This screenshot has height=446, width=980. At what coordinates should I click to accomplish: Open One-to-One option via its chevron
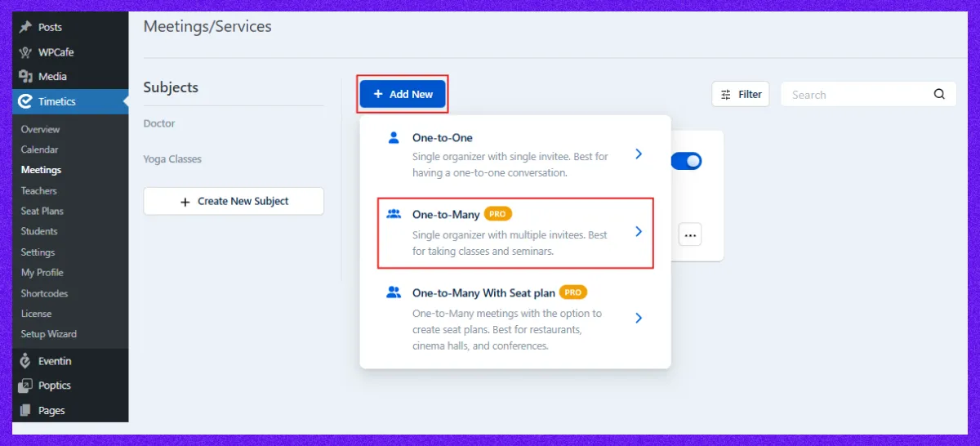point(639,154)
